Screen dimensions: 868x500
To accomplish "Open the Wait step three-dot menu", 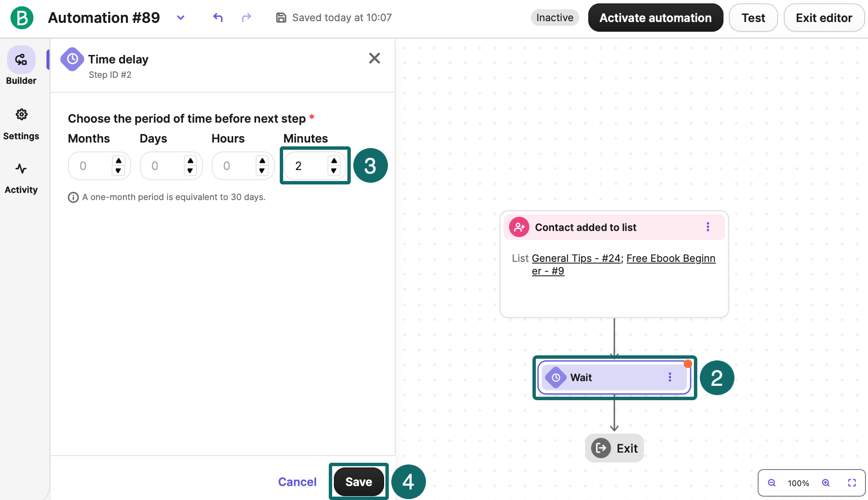I will coord(670,377).
